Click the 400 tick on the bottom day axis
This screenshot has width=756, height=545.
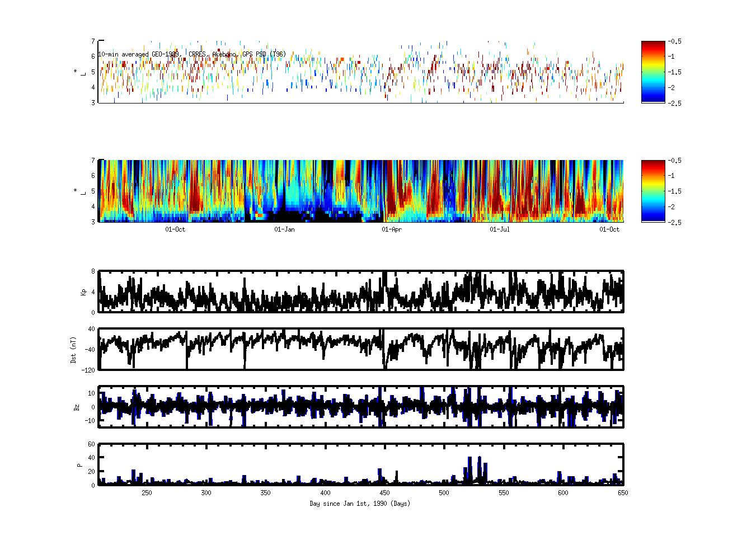(x=325, y=493)
